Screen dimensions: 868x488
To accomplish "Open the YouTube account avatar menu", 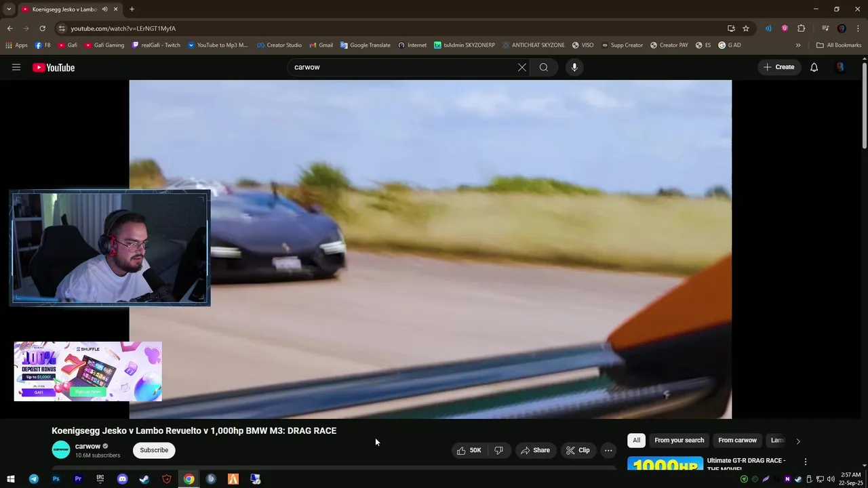I will [x=840, y=67].
